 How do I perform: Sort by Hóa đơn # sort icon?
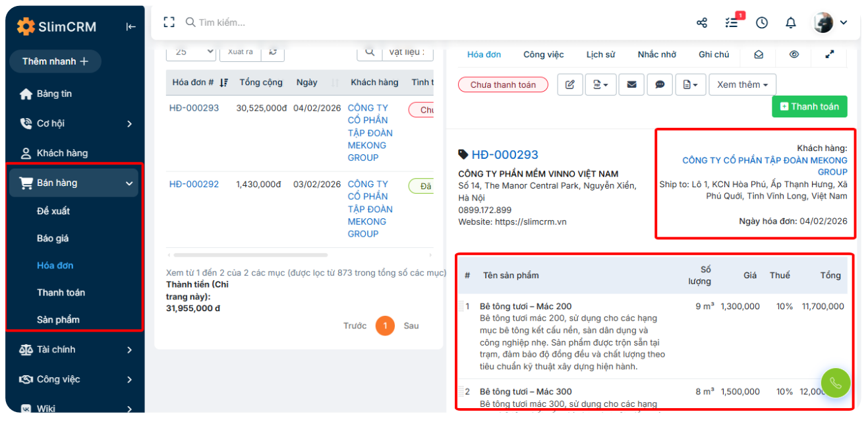coord(224,82)
